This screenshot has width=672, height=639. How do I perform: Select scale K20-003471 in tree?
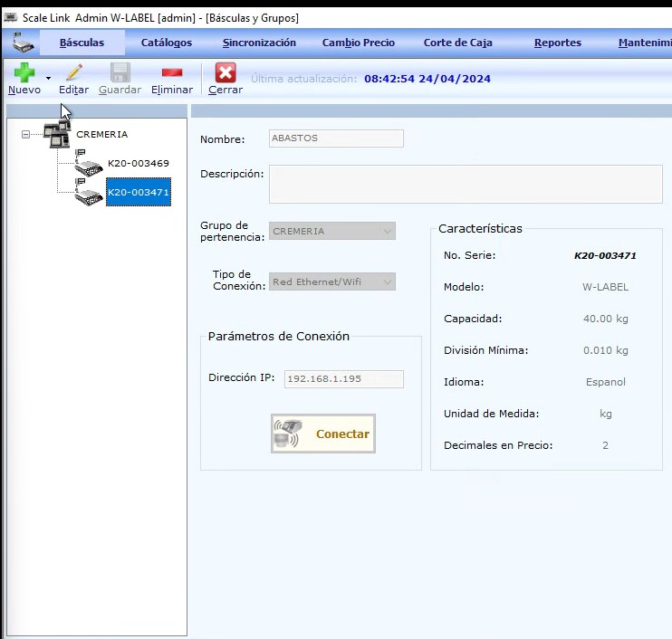139,192
